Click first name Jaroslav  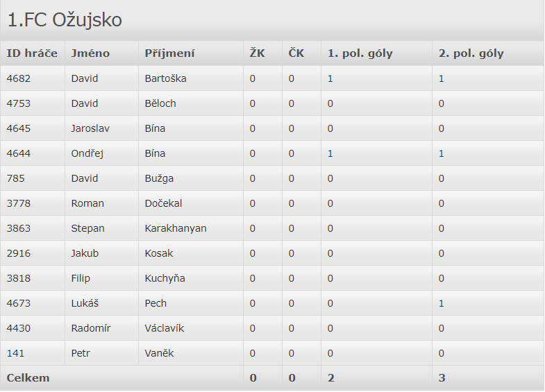(x=90, y=128)
